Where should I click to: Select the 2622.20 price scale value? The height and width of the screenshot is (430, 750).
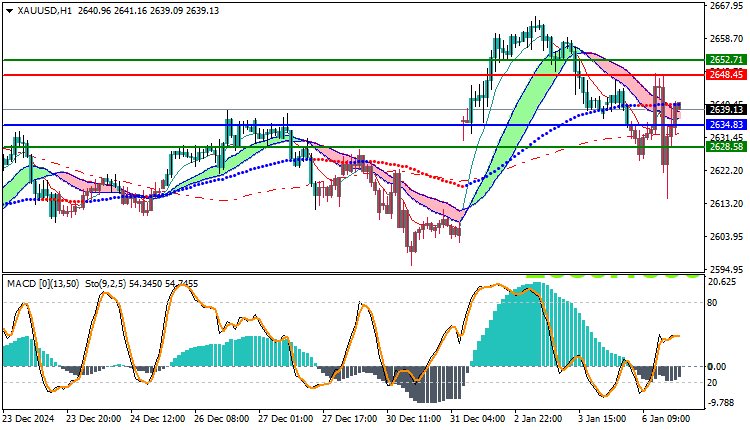(x=726, y=171)
